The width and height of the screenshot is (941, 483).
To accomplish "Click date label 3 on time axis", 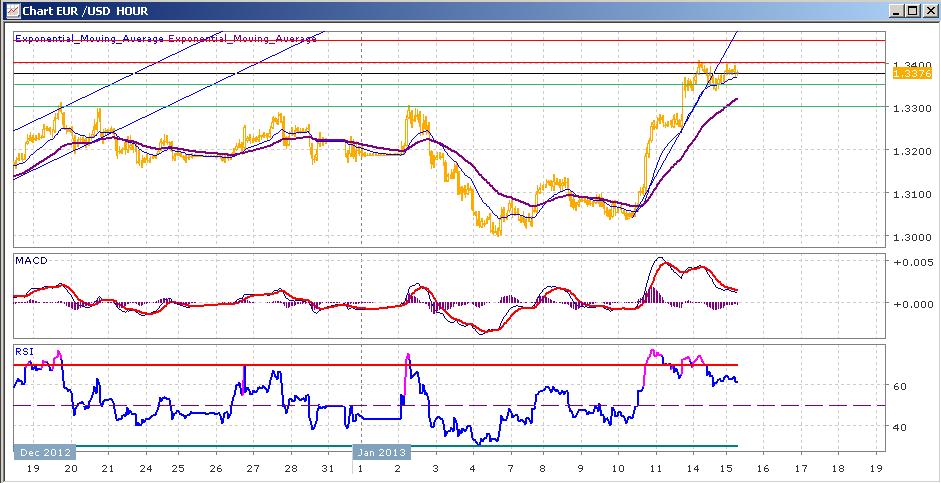I will coord(436,469).
